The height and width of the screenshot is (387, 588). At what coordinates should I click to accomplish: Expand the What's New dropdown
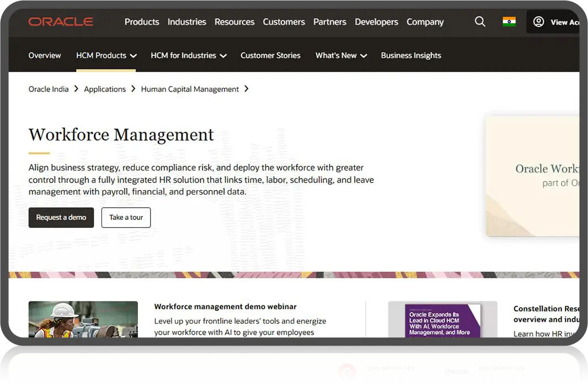(x=341, y=55)
